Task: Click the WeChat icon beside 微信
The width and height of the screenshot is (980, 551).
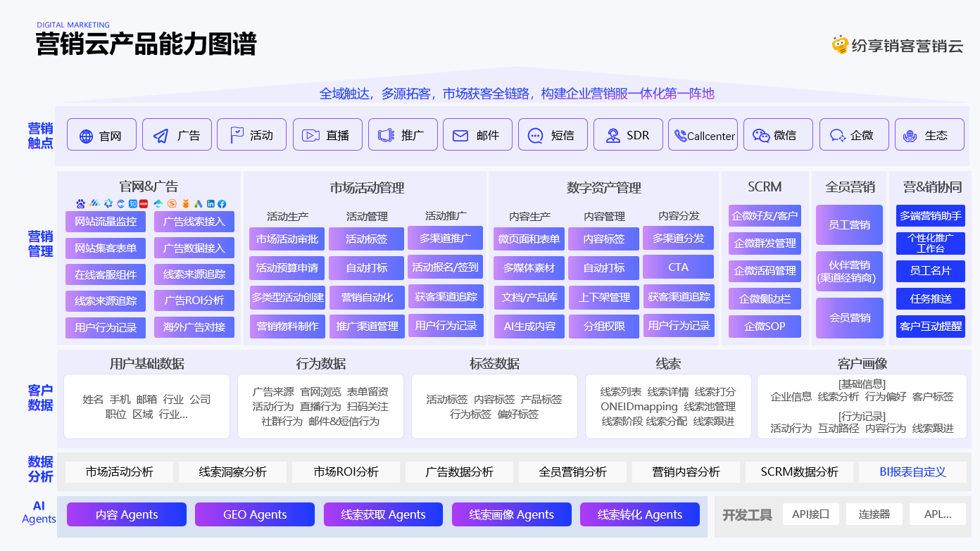Action: 761,136
